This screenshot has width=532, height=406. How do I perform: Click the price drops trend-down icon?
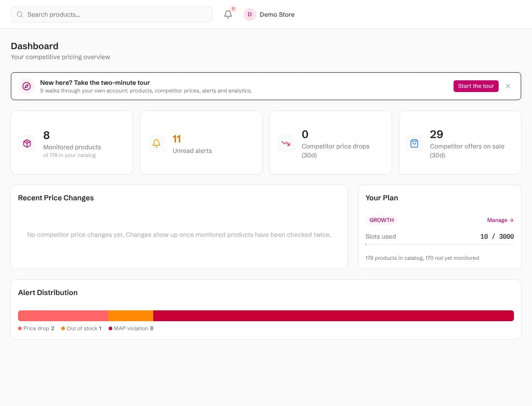(x=286, y=143)
